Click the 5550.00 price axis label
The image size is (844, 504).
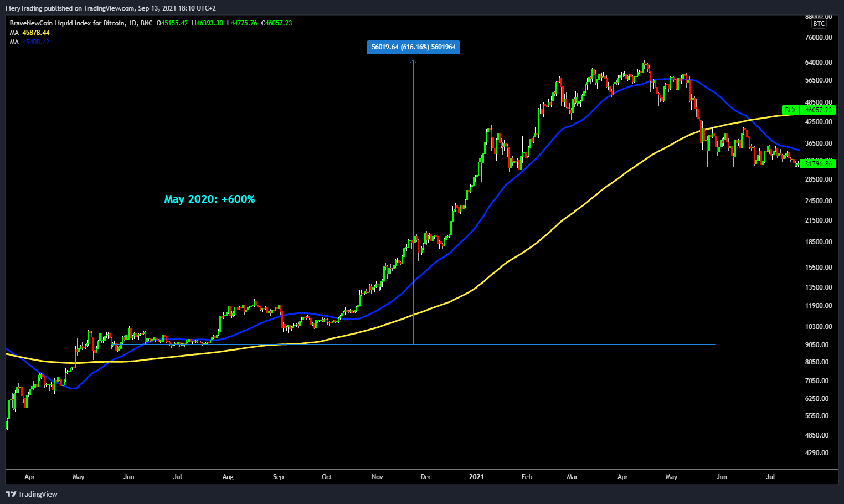pyautogui.click(x=817, y=416)
